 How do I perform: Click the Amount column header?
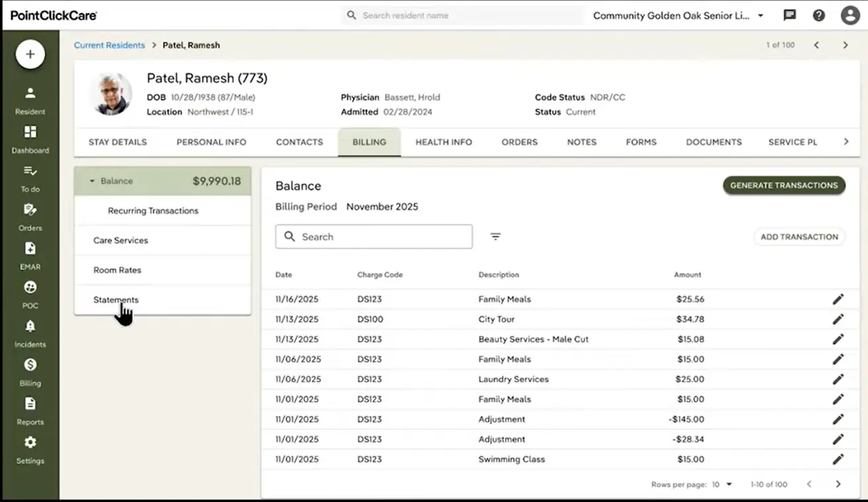coord(687,274)
